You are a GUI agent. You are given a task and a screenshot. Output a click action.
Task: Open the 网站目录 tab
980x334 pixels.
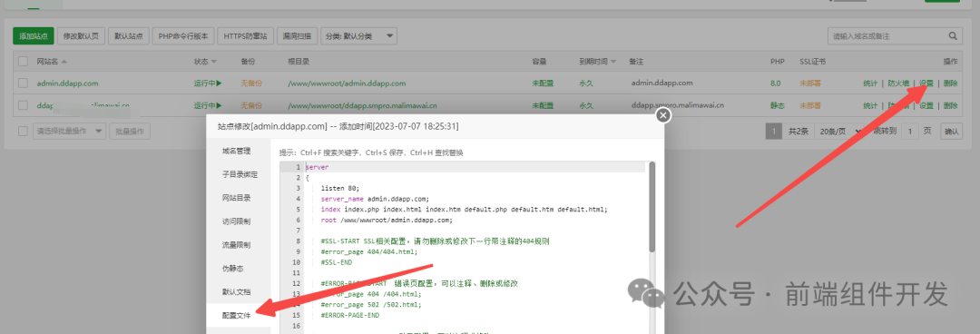pos(236,198)
